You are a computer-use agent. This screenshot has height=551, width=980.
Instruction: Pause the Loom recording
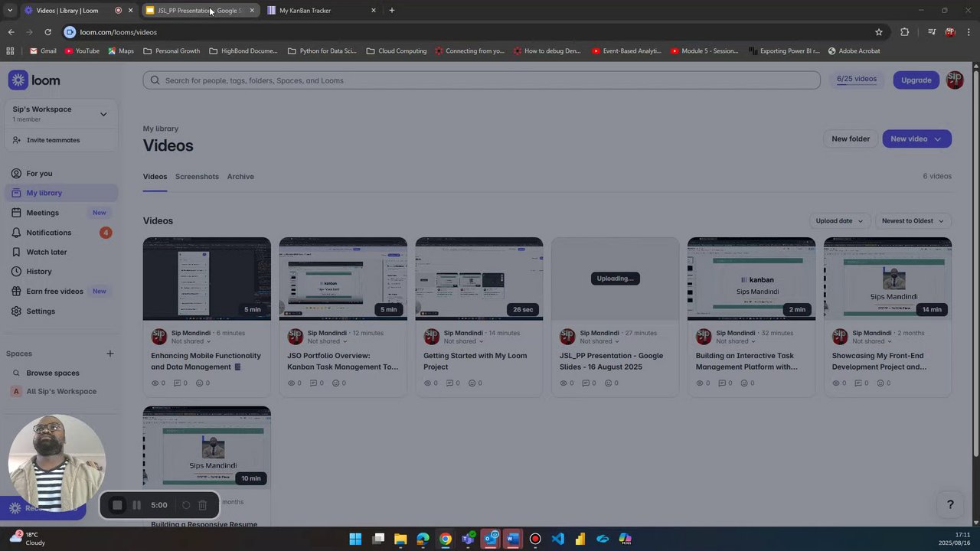click(x=136, y=505)
